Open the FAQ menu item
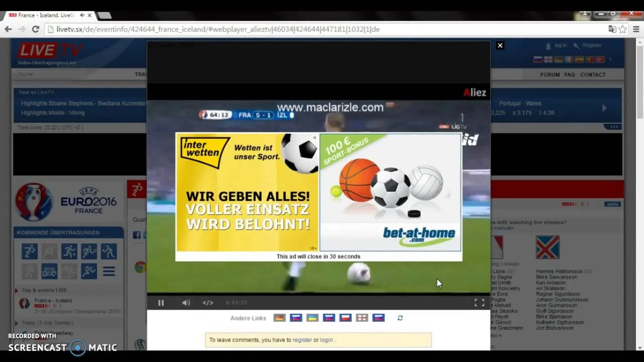 coord(570,74)
